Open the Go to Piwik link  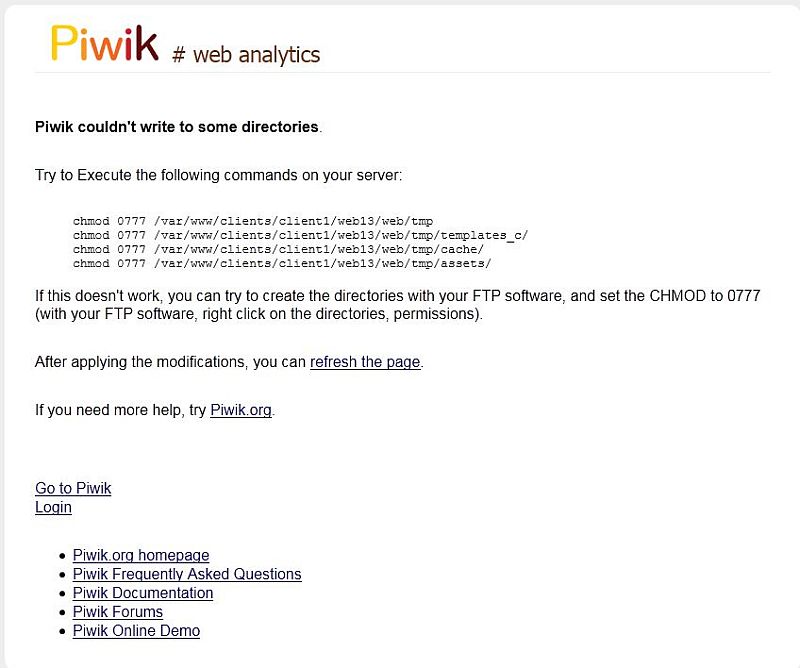coord(73,488)
